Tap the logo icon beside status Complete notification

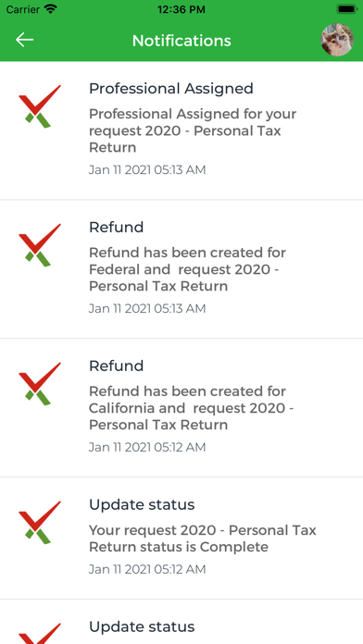pyautogui.click(x=40, y=523)
